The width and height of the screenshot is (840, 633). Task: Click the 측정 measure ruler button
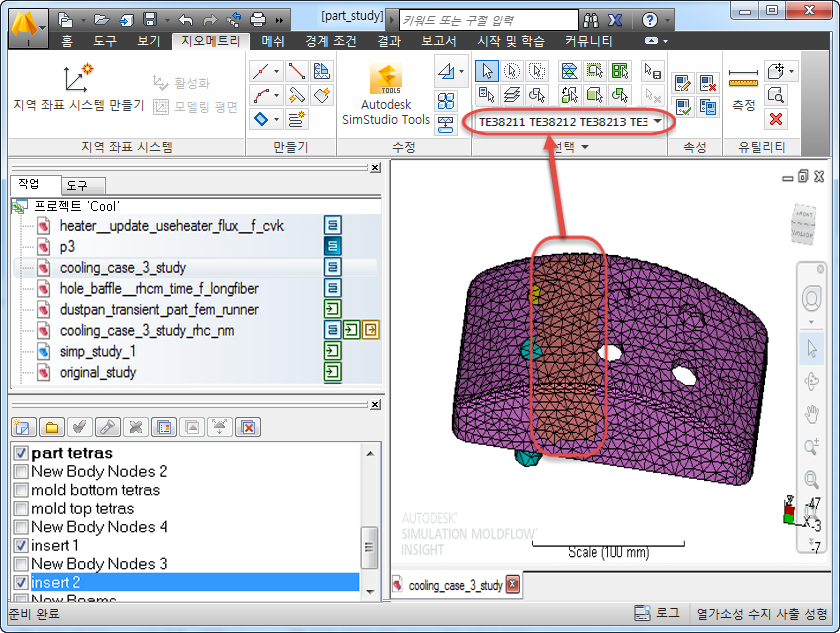click(744, 89)
